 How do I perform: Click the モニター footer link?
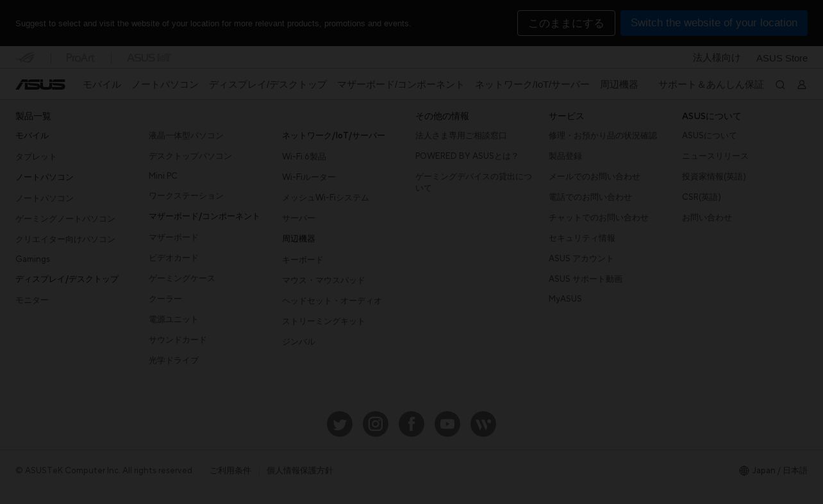(x=32, y=300)
